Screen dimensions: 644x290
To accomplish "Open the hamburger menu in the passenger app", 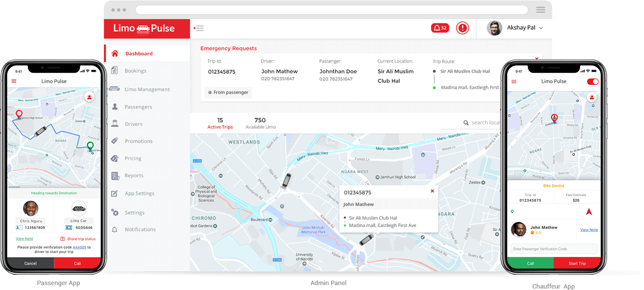I will tap(13, 81).
